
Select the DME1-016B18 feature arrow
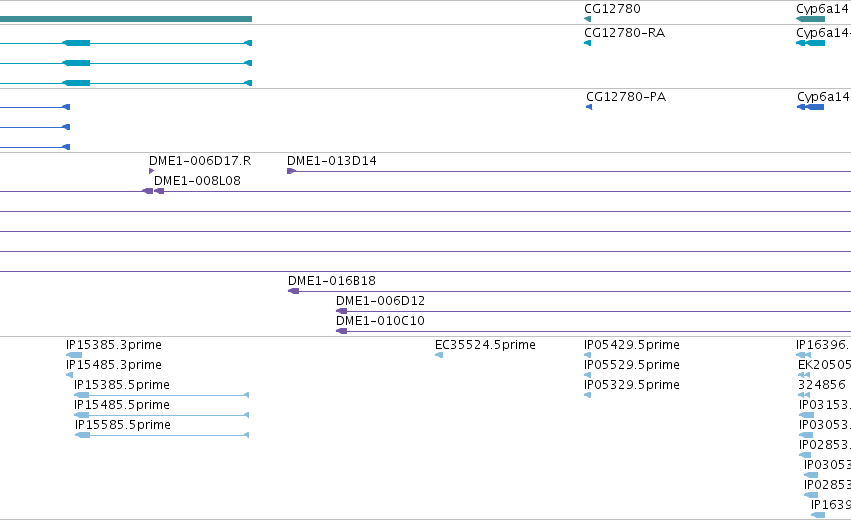point(294,291)
